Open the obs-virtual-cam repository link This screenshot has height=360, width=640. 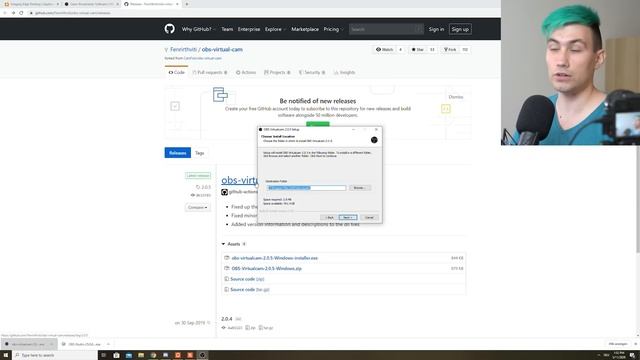pos(222,49)
